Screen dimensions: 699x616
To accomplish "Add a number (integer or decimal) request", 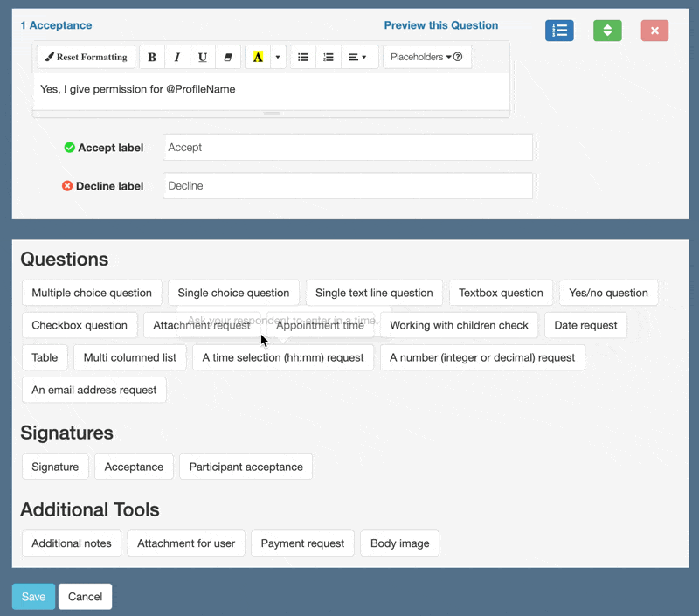I will pyautogui.click(x=482, y=357).
